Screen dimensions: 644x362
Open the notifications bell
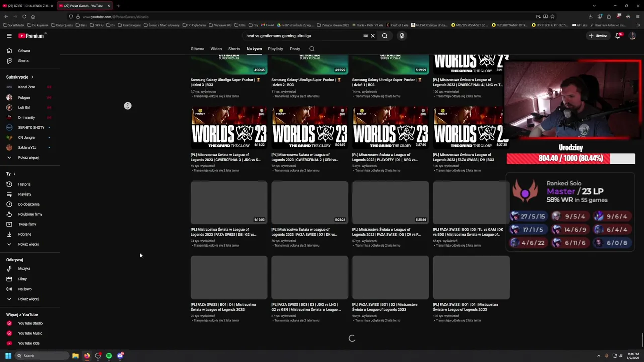coord(618,36)
